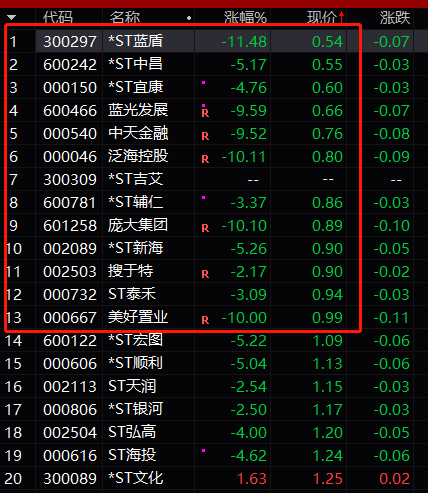The image size is (428, 493).
Task: Click the R marker beside 搜于特
Action: (205, 274)
